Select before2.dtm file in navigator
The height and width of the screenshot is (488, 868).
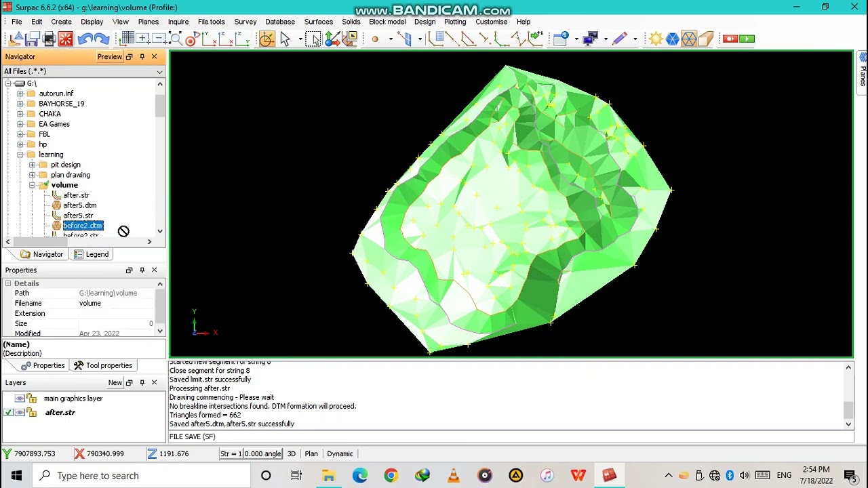[x=83, y=226]
